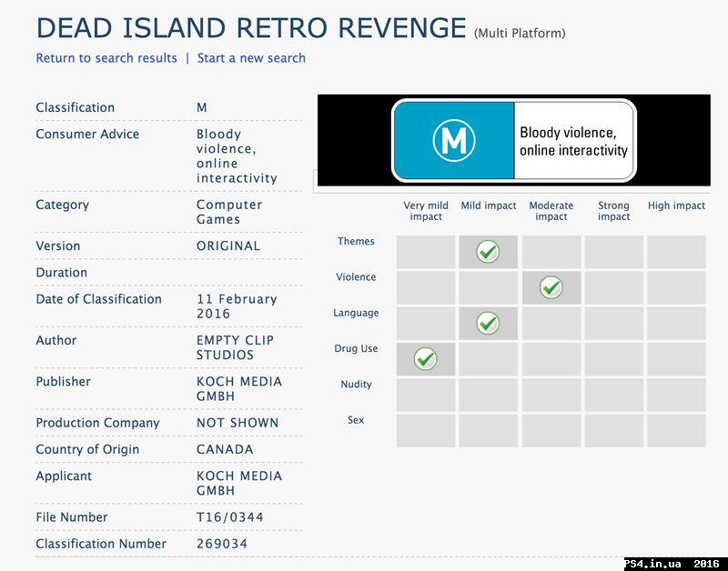Click the Language mild impact checkmark

[x=488, y=323]
